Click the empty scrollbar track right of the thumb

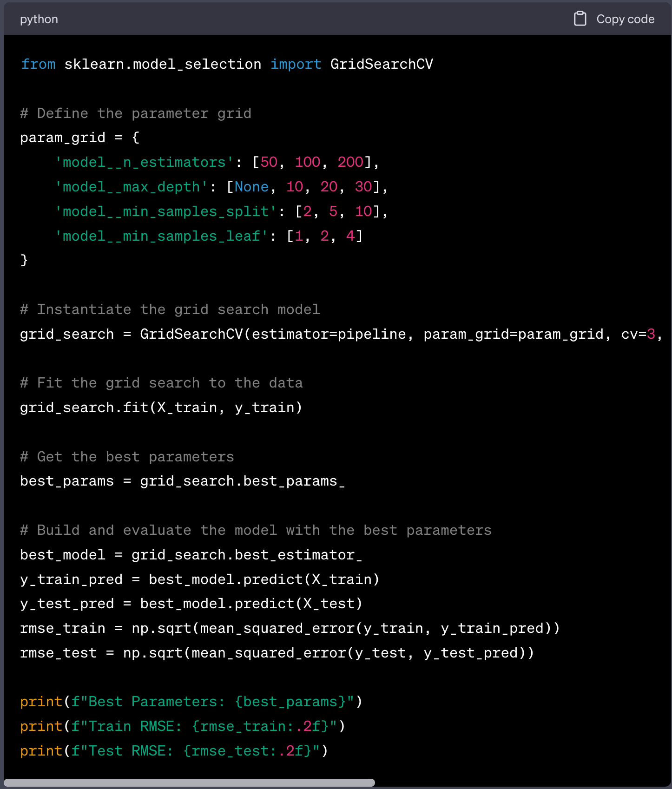pos(521,782)
